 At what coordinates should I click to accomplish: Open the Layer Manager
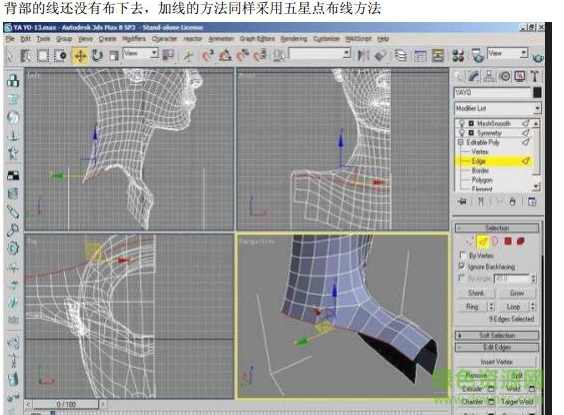coord(400,55)
